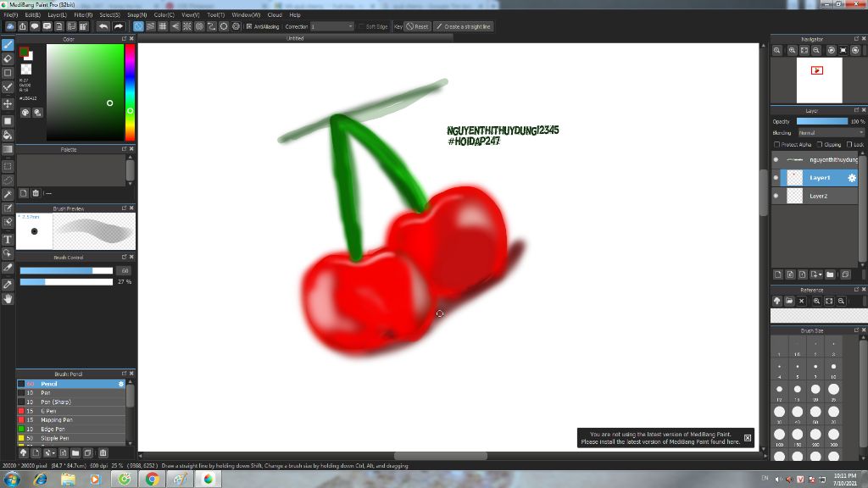Add a new layer in Layer panel

pos(778,274)
